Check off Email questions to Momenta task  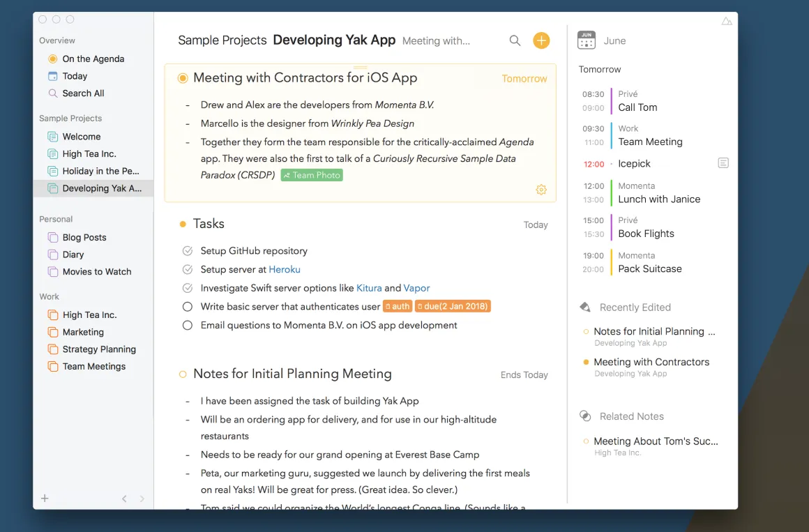coord(188,325)
